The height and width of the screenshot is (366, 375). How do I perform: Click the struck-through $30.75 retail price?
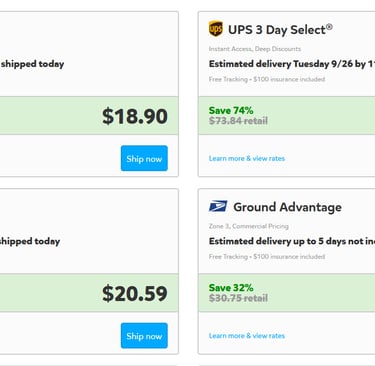click(x=238, y=298)
